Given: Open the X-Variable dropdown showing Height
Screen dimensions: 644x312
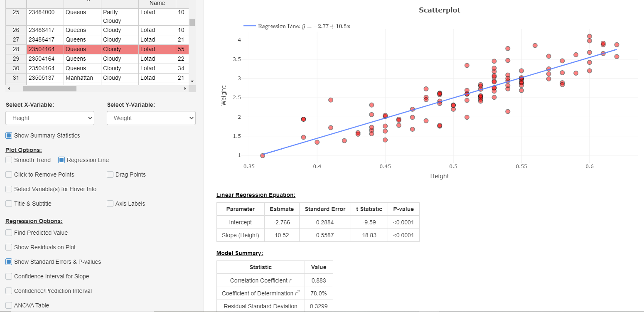Looking at the screenshot, I should [49, 118].
